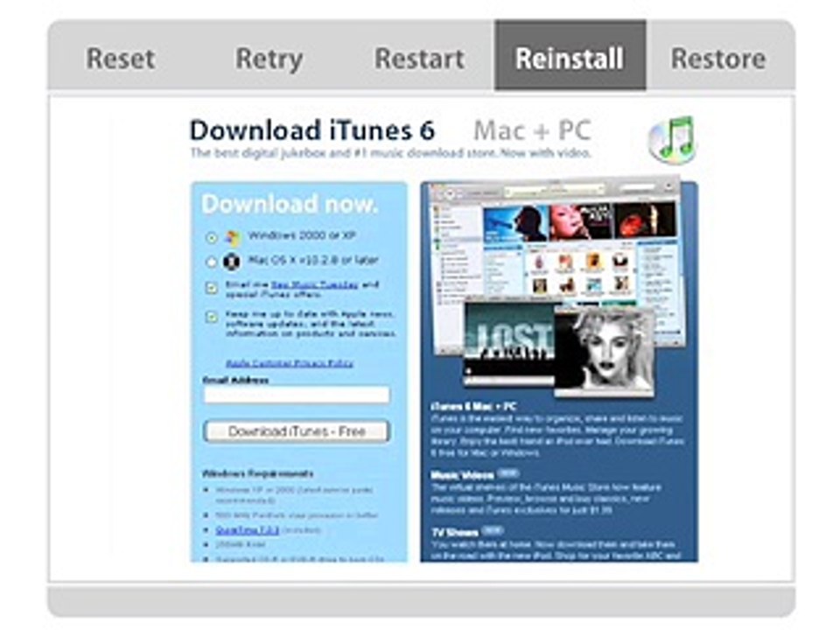
Task: Open the Retry tab
Action: (269, 59)
